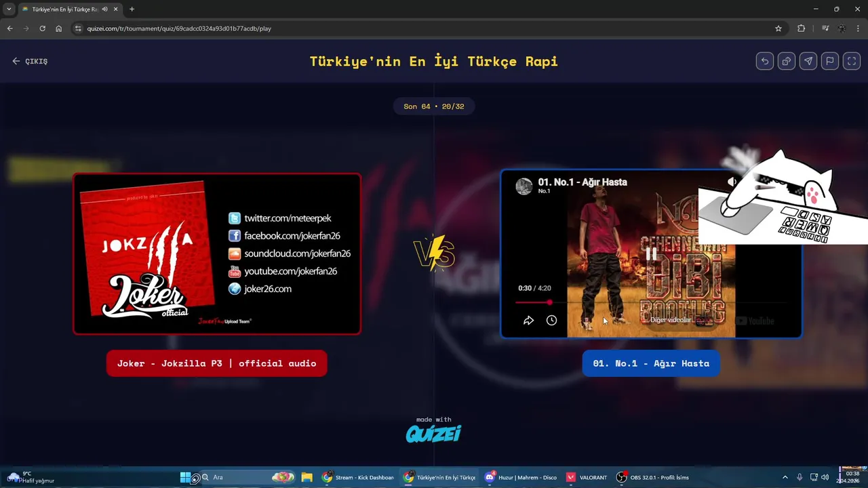Select the Joker Jokzilla video thumbnail
Screen dimensions: 868x488
click(217, 254)
